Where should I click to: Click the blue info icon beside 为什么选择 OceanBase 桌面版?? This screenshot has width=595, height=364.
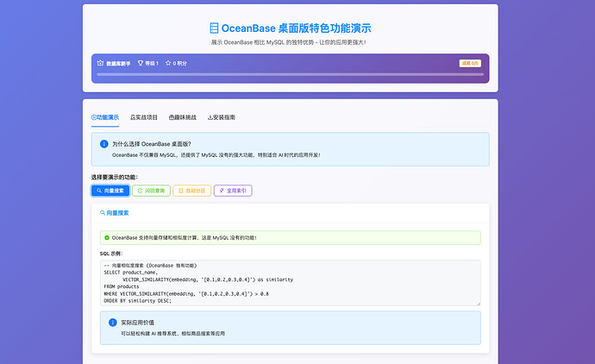coord(104,144)
